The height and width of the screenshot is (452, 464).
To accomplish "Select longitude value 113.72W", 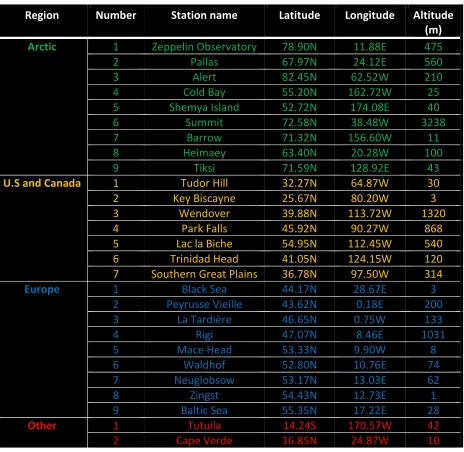I will (x=370, y=213).
